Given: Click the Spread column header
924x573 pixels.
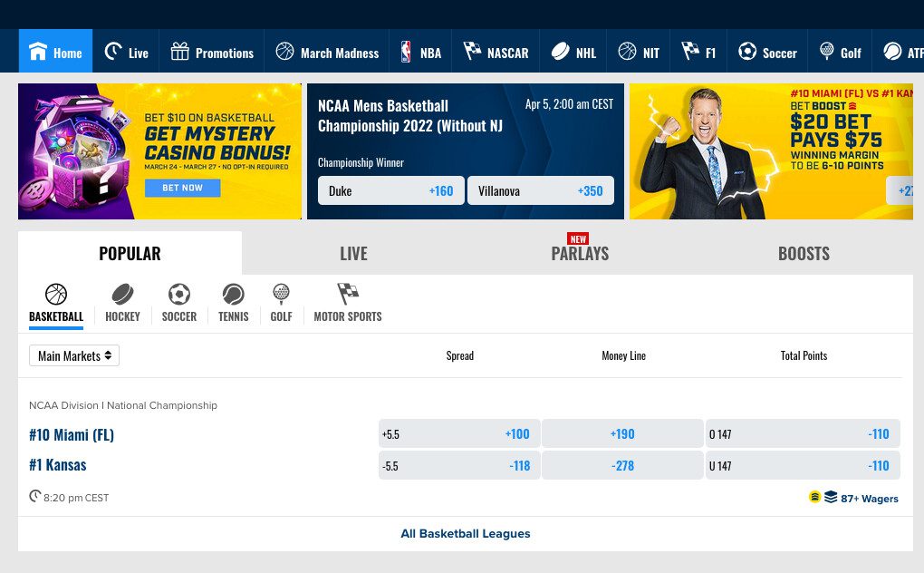Looking at the screenshot, I should point(459,355).
